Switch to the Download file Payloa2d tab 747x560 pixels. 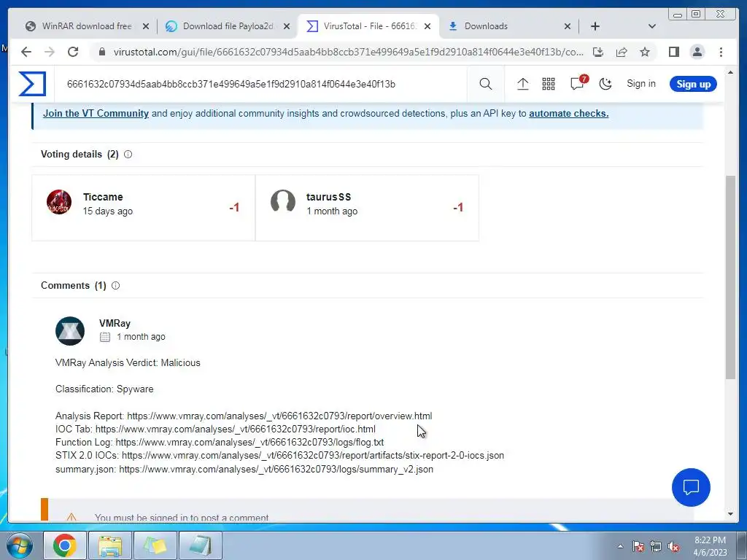click(228, 26)
